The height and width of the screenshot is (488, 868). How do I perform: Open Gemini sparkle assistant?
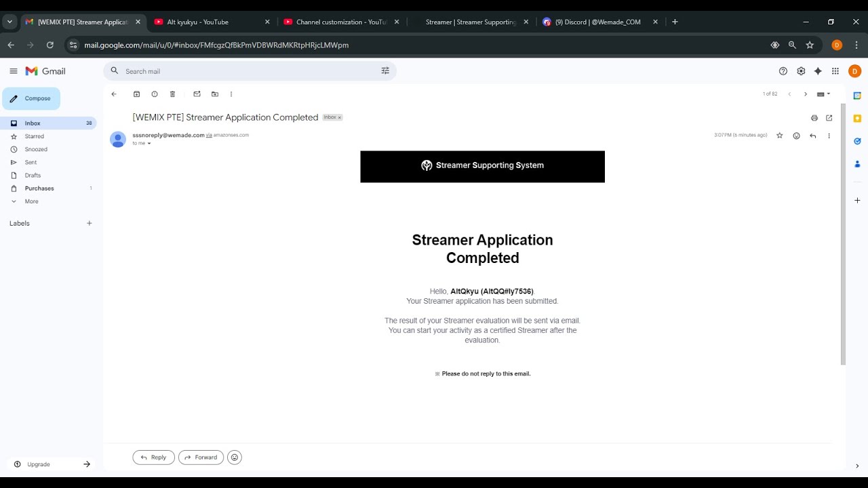(818, 71)
